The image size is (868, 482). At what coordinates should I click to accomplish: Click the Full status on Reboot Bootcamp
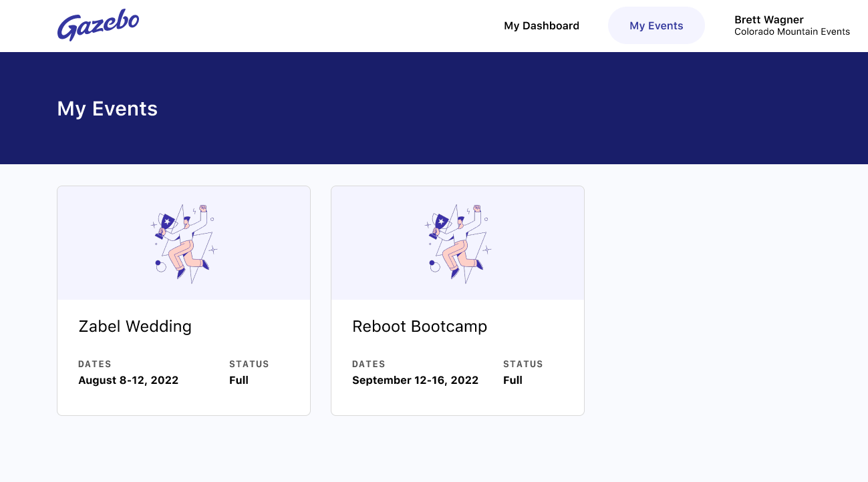513,381
